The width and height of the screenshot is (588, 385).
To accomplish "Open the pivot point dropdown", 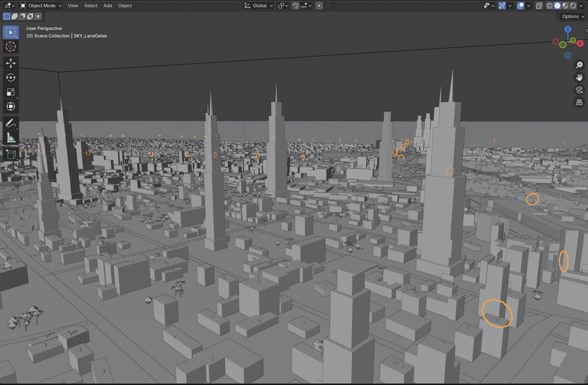I will tap(283, 5).
